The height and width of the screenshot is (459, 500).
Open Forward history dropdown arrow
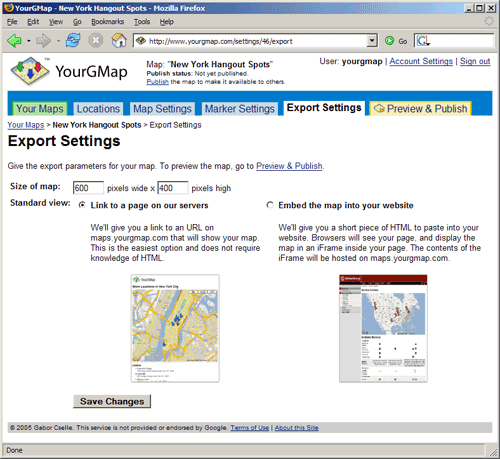coord(58,41)
